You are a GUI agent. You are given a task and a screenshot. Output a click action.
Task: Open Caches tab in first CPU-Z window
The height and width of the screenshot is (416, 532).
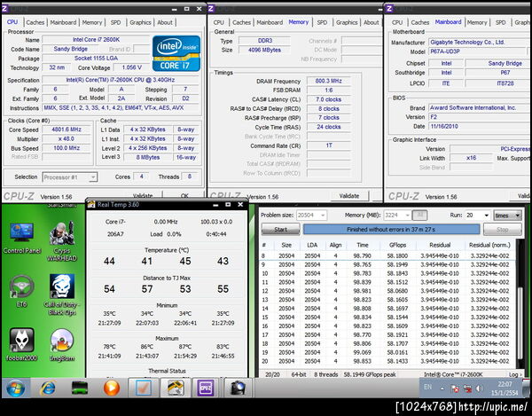pyautogui.click(x=35, y=22)
